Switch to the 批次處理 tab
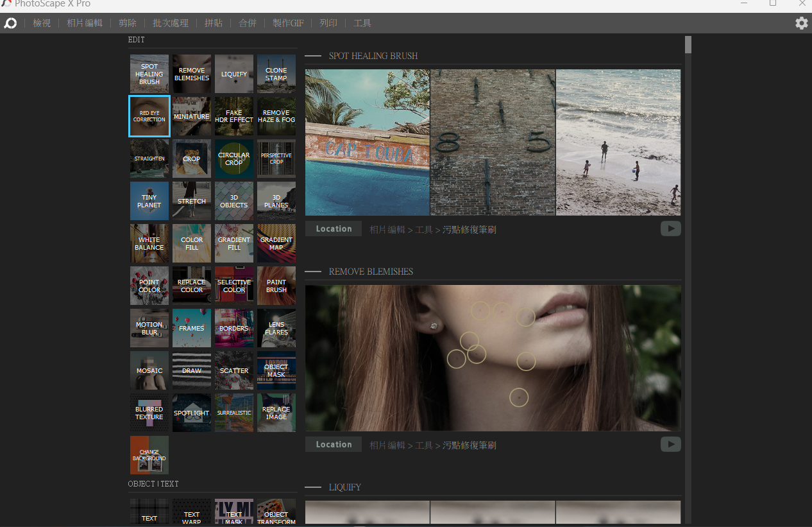The image size is (812, 527). point(171,23)
